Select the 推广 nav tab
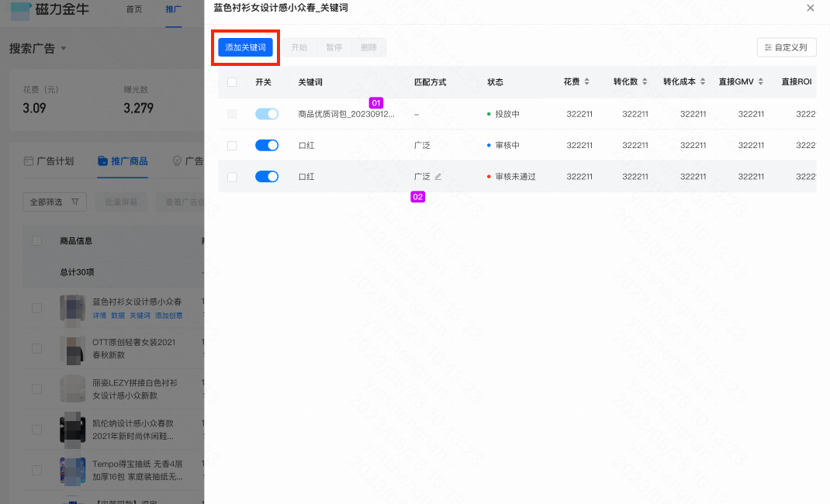 coord(173,9)
